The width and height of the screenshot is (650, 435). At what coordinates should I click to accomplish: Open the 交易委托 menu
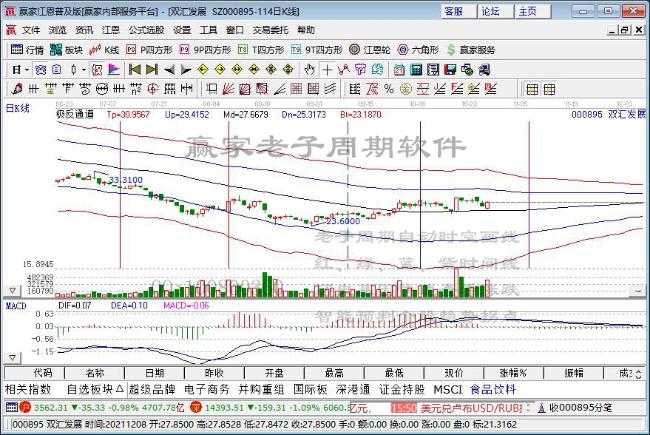pos(270,30)
